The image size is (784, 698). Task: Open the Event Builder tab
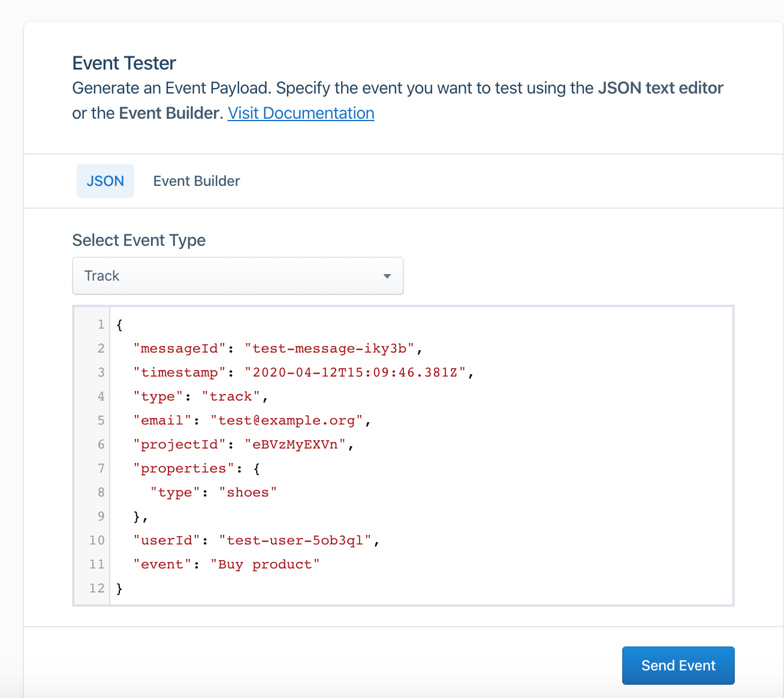click(197, 181)
